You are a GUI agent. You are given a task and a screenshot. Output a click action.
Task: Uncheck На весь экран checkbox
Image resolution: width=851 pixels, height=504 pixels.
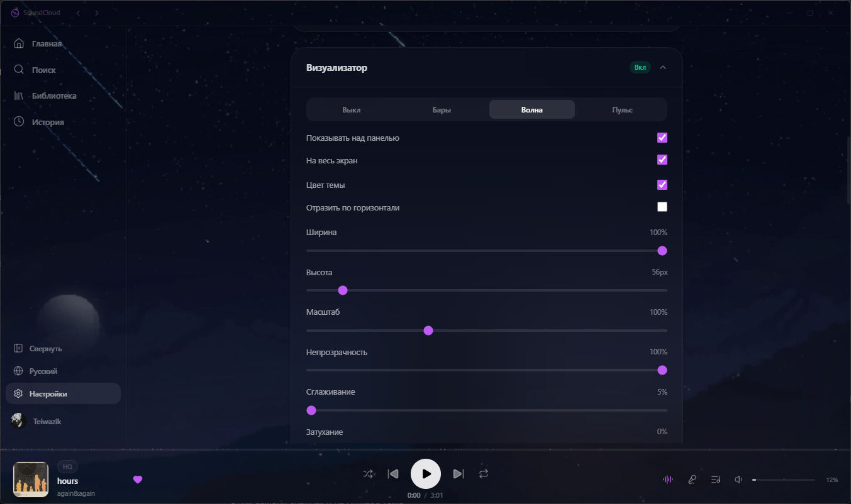click(x=662, y=160)
